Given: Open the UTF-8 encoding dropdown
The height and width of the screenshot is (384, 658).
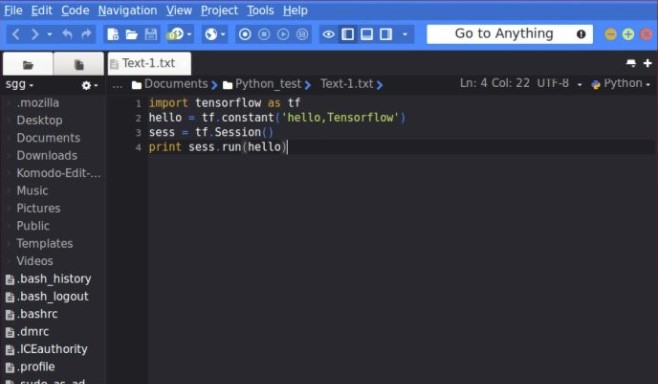Looking at the screenshot, I should click(x=560, y=84).
